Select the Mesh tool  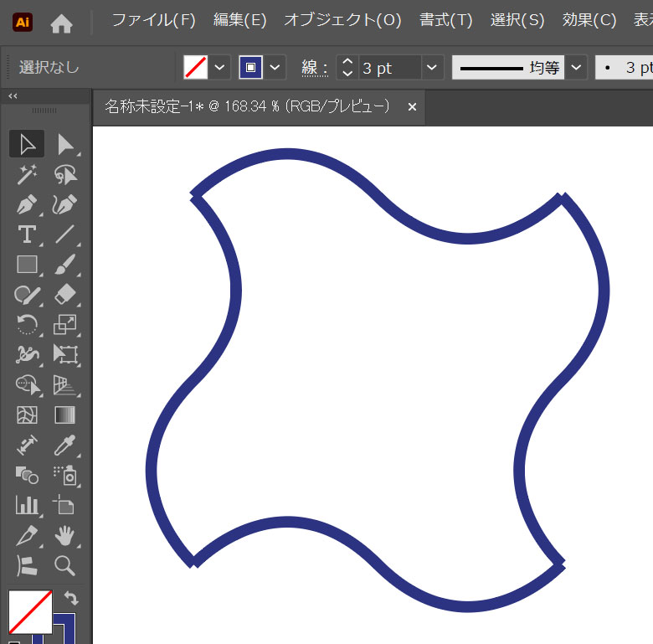(27, 415)
